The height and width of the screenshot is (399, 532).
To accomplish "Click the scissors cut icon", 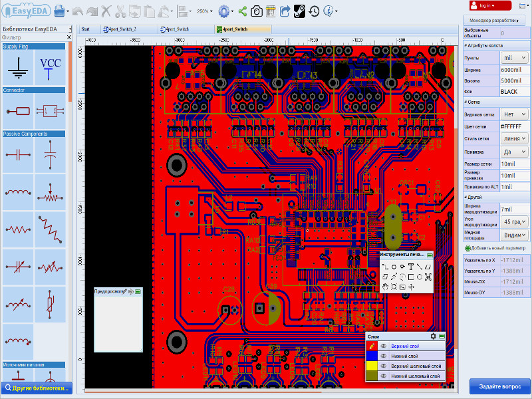I will 120,11.
